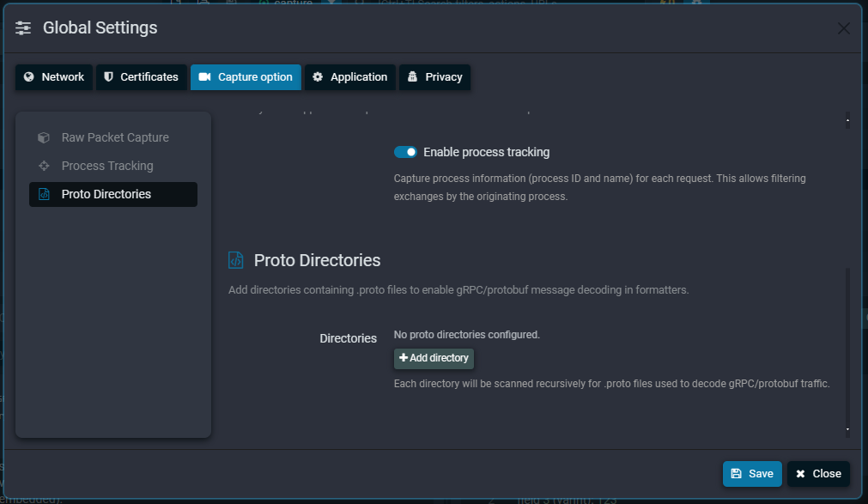Click the cube icon next to Raw Packet Capture

coord(43,137)
